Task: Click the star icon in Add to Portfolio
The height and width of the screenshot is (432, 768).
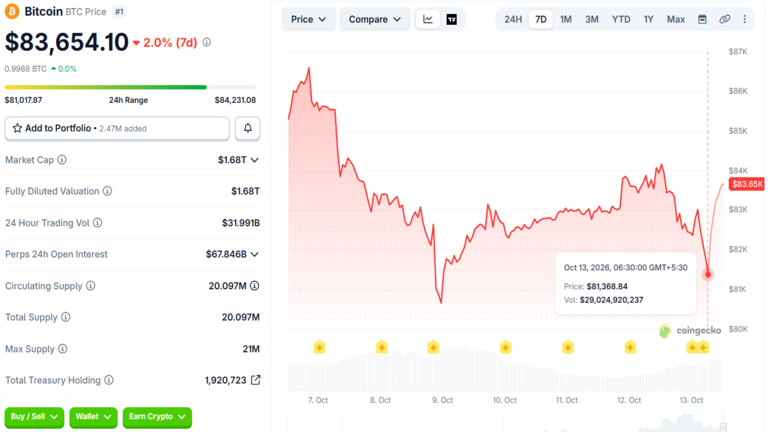Action: (17, 128)
